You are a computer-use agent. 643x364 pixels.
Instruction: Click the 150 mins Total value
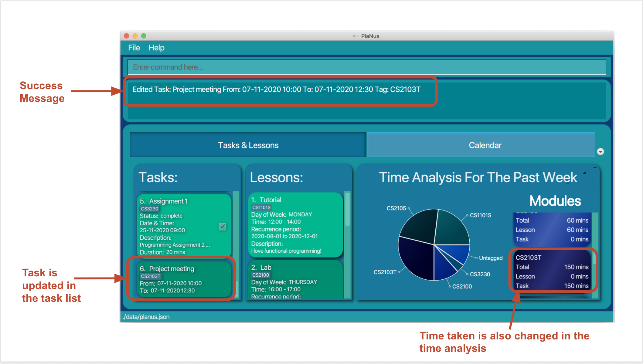click(x=576, y=267)
